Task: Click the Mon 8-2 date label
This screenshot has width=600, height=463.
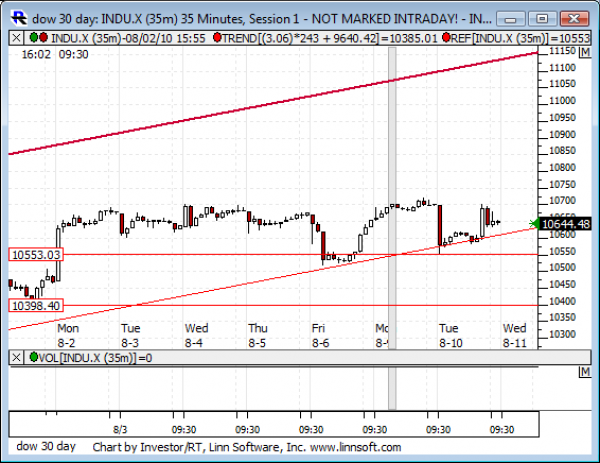Action: point(68,336)
